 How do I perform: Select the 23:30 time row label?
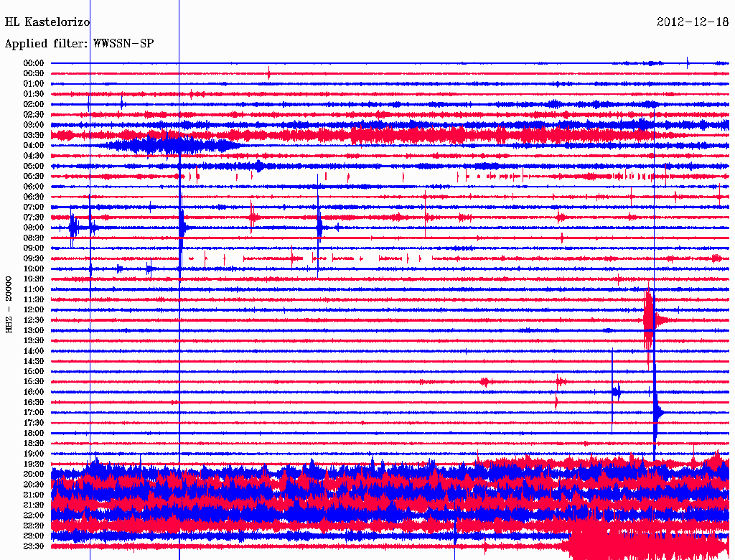click(34, 546)
